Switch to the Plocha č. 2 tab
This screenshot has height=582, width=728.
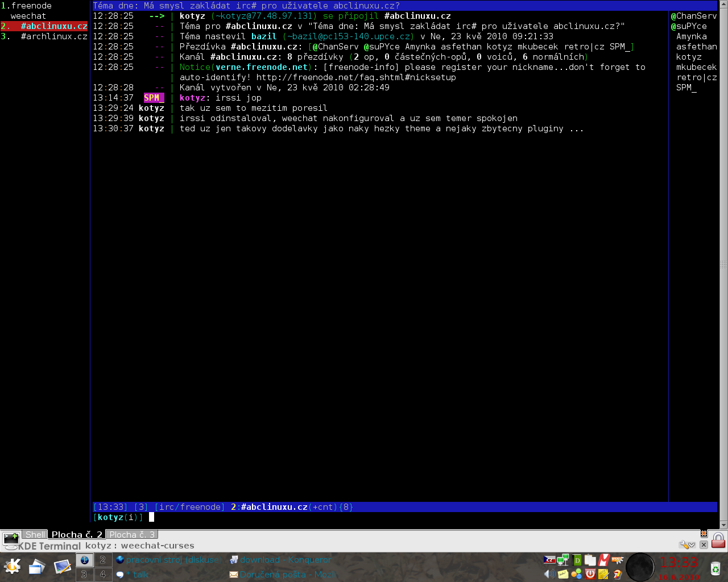click(x=77, y=534)
